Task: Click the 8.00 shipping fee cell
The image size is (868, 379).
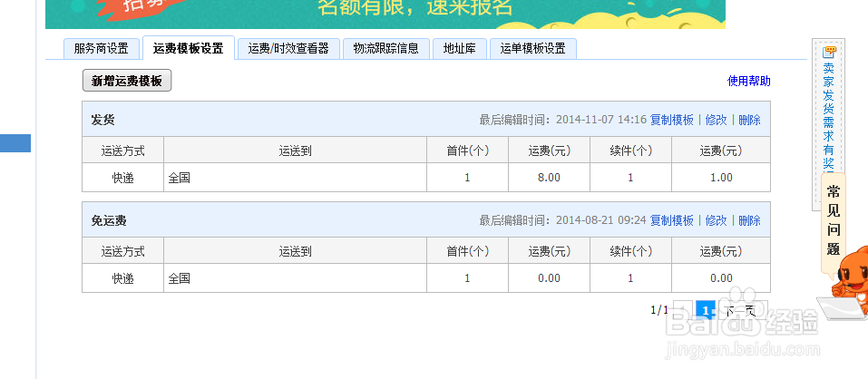Action: point(549,178)
